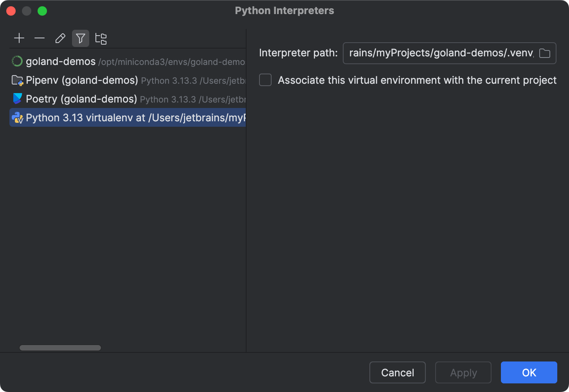Screen dimensions: 569x392
Task: Select the Python 3.13 virtualenv entry
Action: tap(117, 117)
